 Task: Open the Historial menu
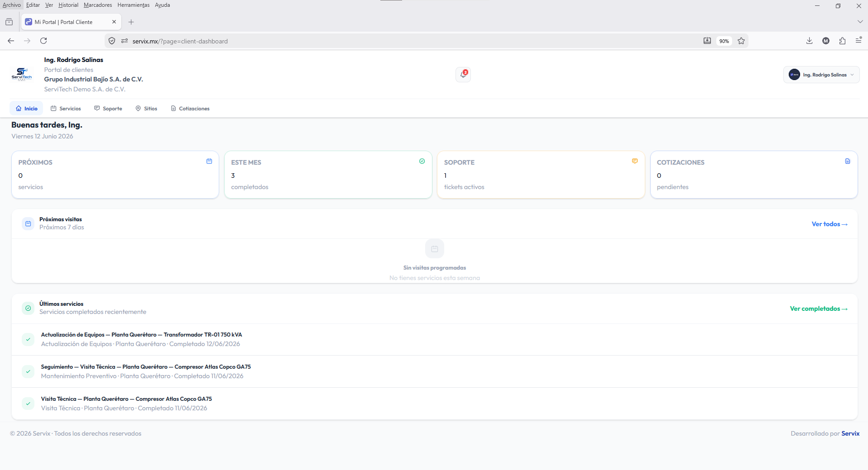(x=68, y=5)
